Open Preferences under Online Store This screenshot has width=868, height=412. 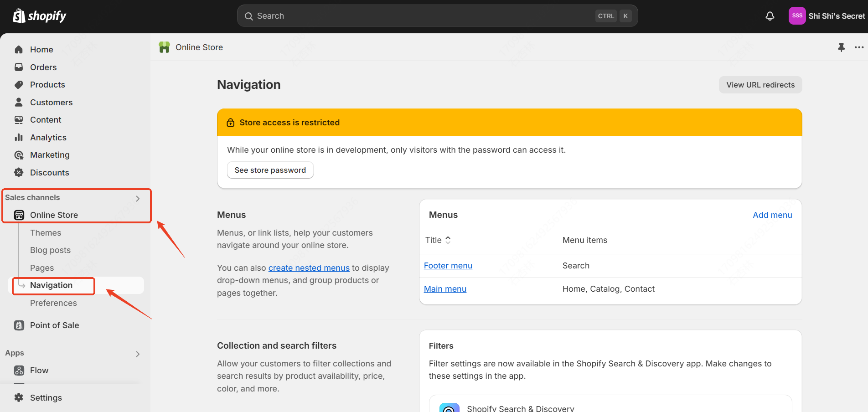click(53, 303)
